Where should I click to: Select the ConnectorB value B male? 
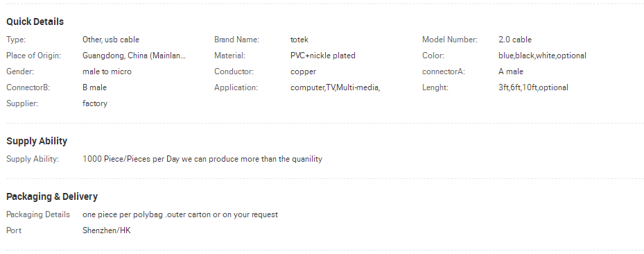click(x=94, y=87)
